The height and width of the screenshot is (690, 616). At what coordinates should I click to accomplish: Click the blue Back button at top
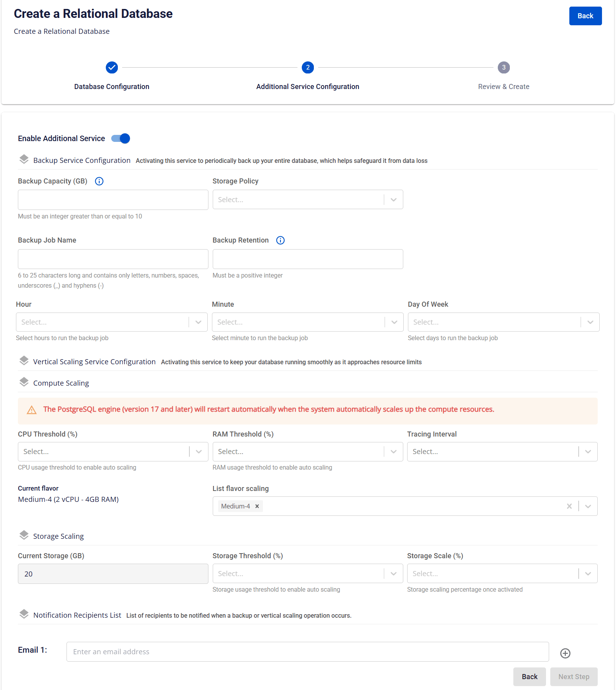(x=585, y=16)
